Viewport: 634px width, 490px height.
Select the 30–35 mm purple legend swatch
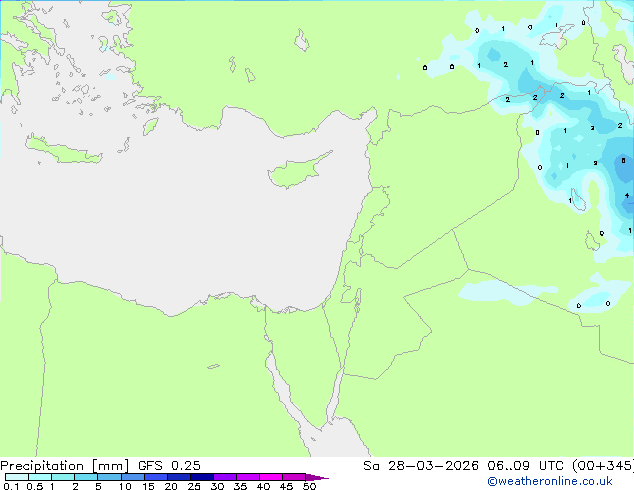click(225, 477)
